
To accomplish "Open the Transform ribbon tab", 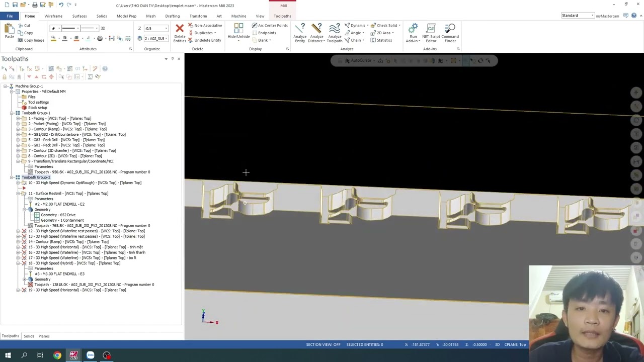I will tap(198, 16).
